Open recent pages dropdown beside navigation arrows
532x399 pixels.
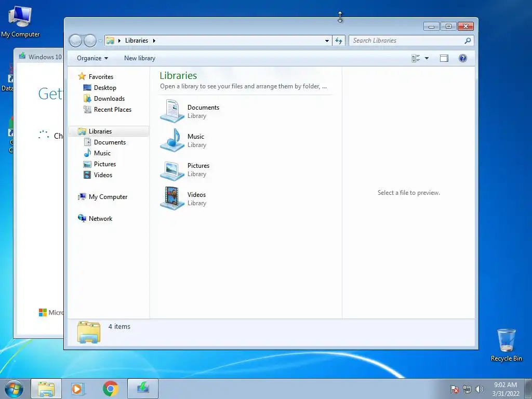coord(100,41)
